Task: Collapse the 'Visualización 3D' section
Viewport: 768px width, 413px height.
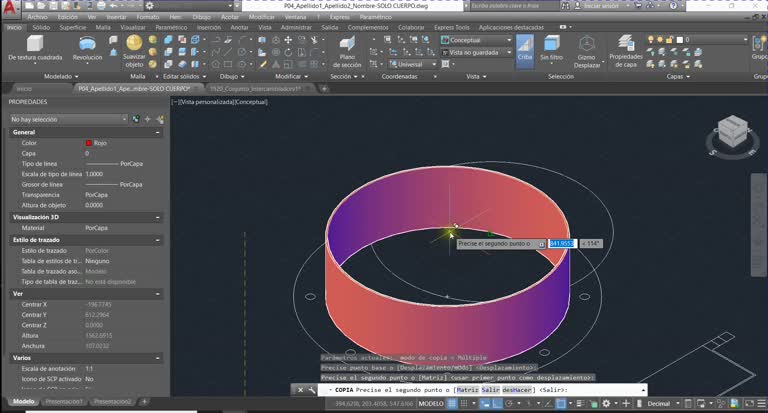Action: pos(158,217)
